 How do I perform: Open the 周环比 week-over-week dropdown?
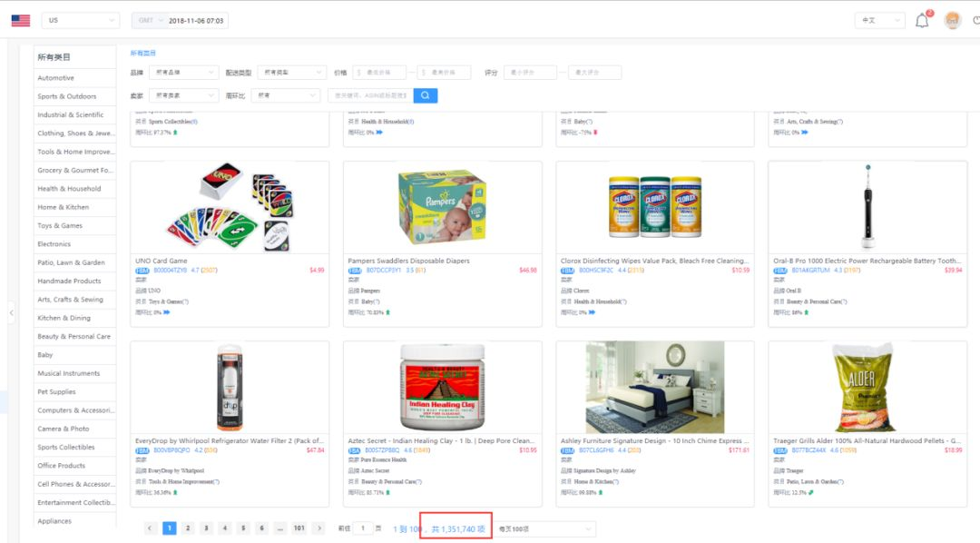point(286,95)
